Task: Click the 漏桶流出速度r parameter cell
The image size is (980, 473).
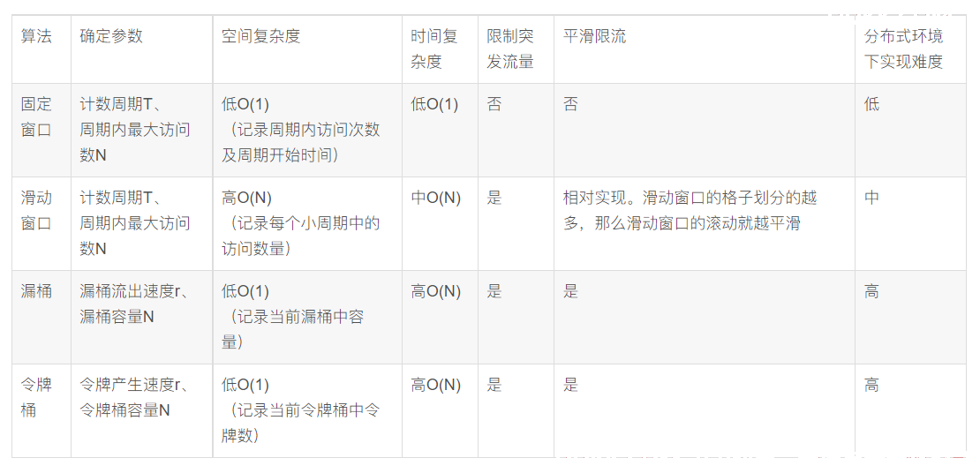Action: (x=142, y=318)
